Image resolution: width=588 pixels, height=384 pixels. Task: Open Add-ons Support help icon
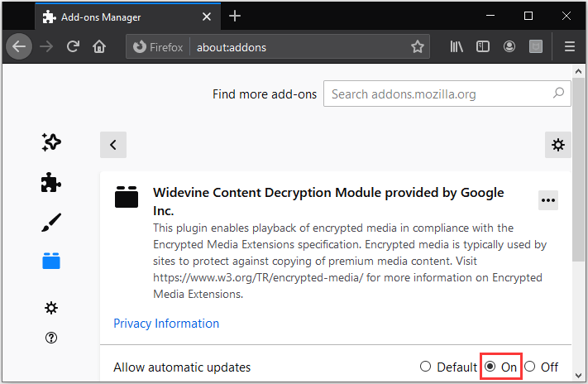pyautogui.click(x=51, y=338)
